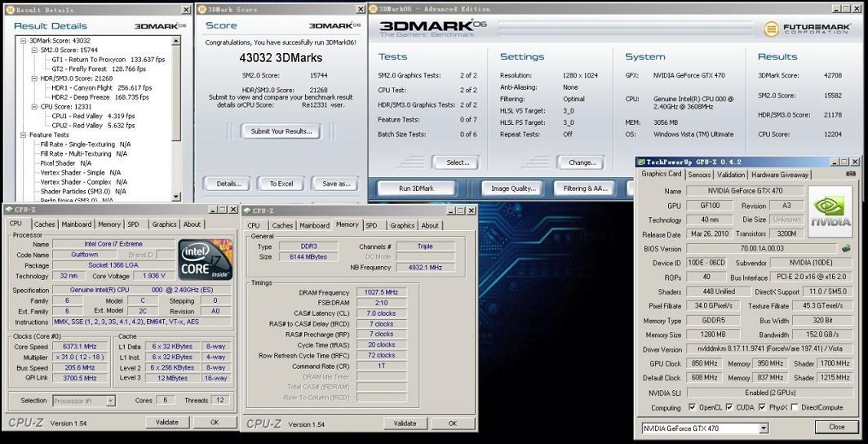Open the Image Quality options

tap(513, 189)
